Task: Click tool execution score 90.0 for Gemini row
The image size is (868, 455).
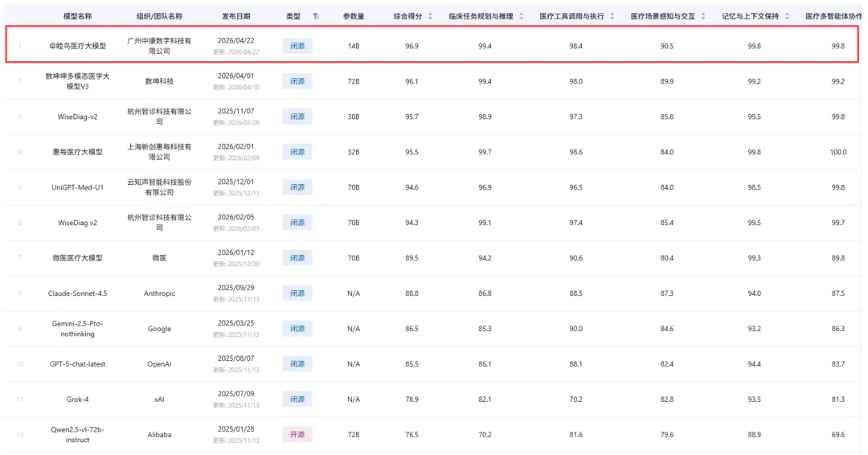Action: pos(575,329)
